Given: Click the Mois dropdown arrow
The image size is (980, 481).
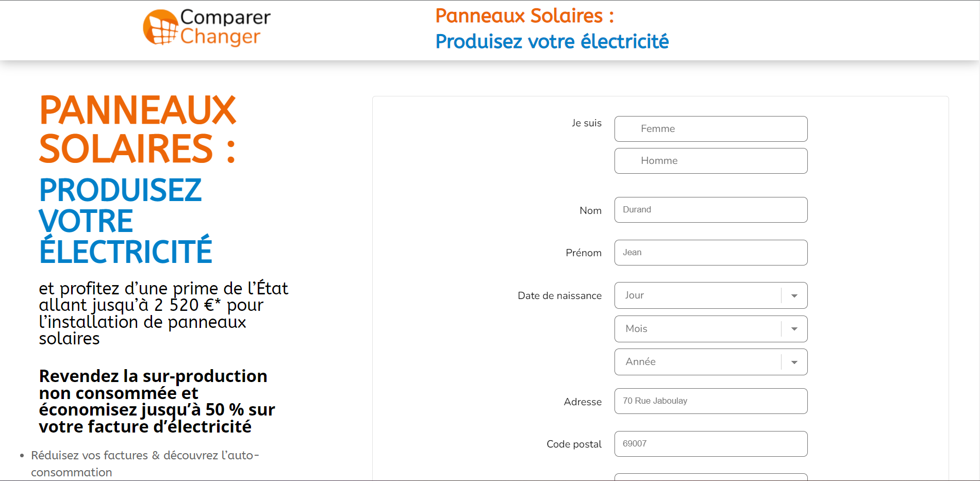Looking at the screenshot, I should pyautogui.click(x=794, y=329).
